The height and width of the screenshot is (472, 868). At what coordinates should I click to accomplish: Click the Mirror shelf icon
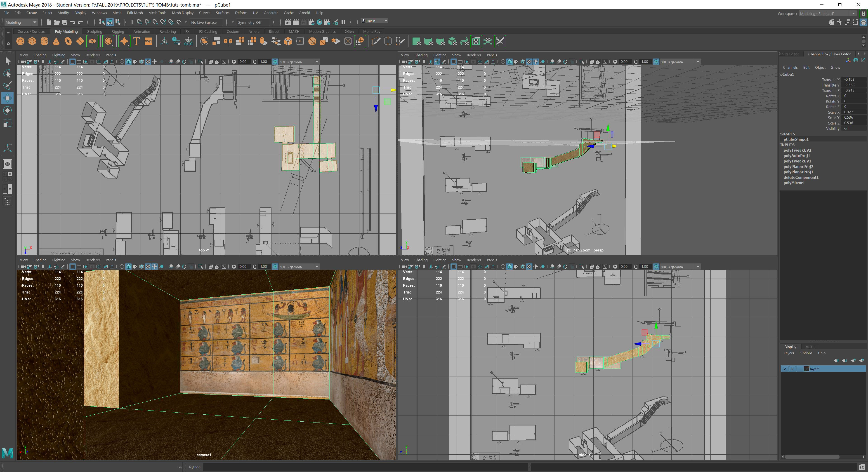click(x=228, y=41)
